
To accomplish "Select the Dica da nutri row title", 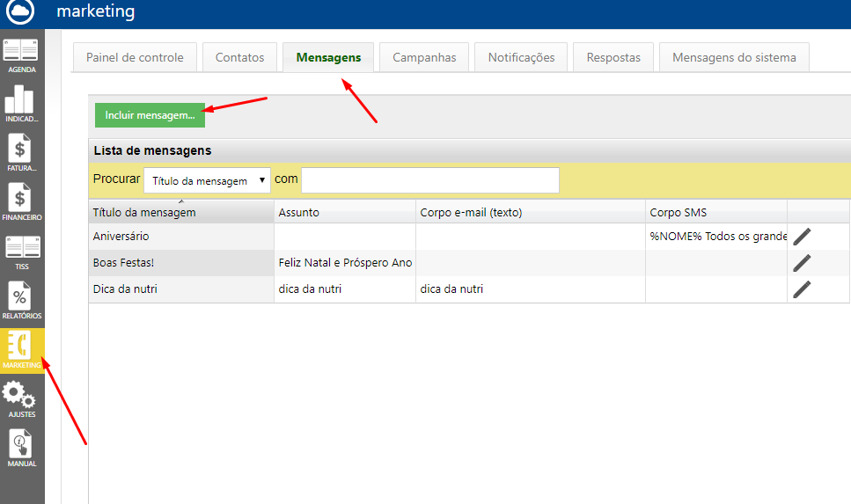I will click(x=125, y=289).
